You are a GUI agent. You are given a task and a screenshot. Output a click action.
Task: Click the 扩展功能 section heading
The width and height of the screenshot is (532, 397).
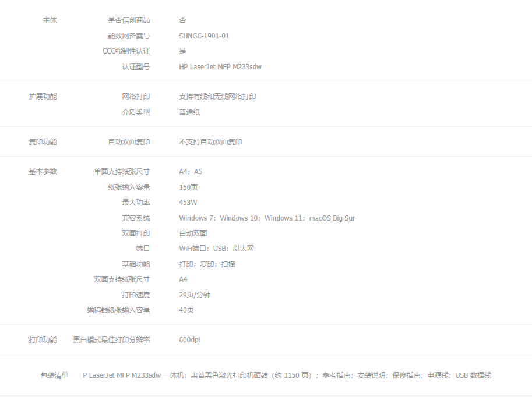43,97
